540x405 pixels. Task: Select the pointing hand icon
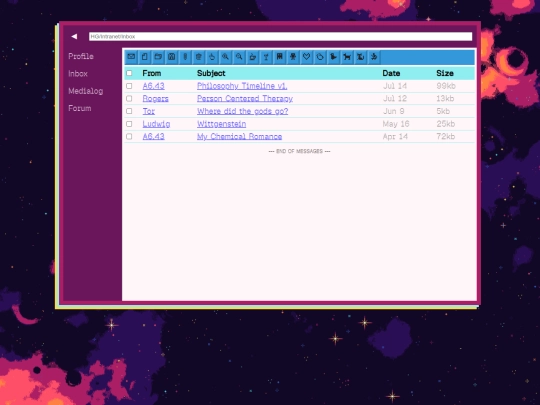click(x=212, y=57)
